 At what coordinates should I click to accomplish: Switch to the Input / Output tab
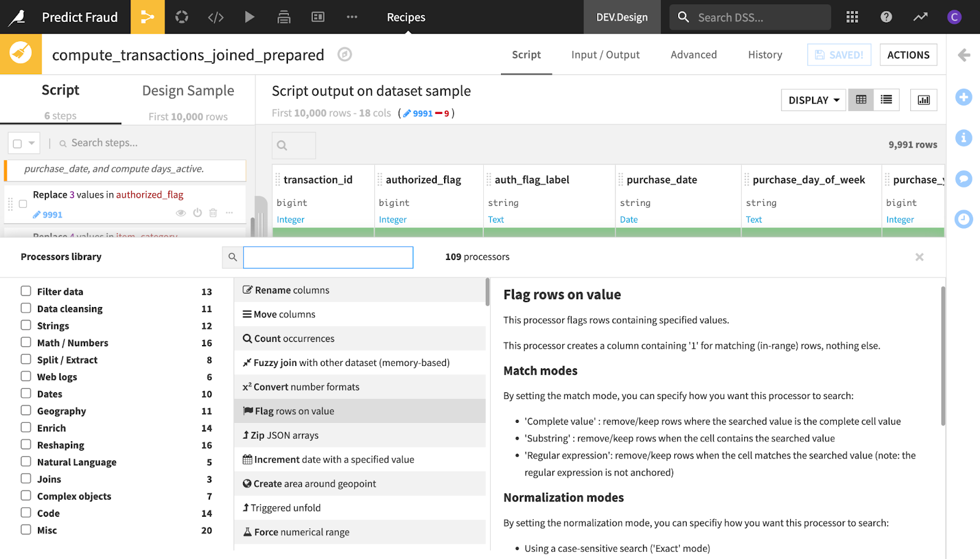[605, 55]
